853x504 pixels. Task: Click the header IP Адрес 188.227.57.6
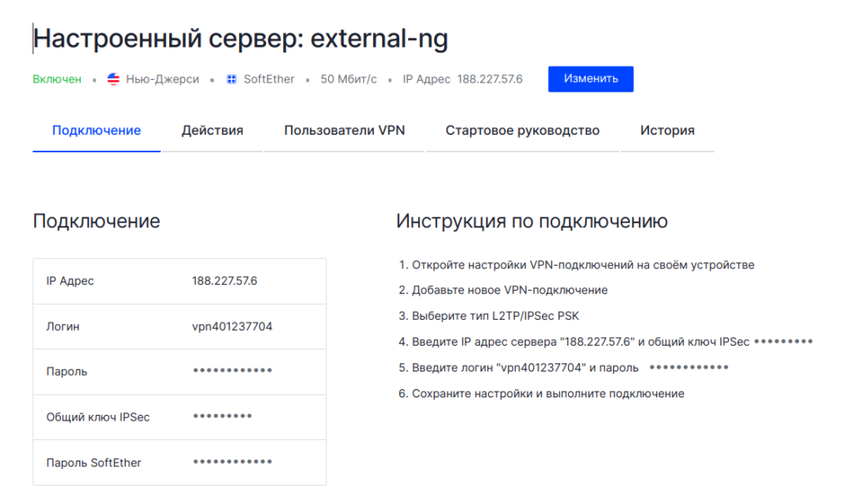pos(462,79)
